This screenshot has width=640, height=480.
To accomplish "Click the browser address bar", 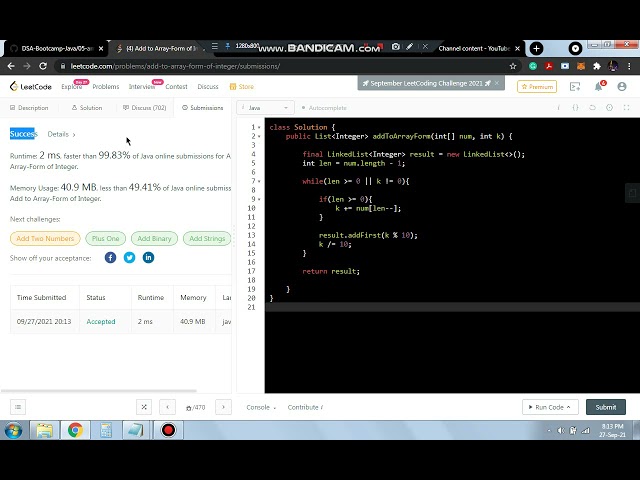I will pos(286,66).
